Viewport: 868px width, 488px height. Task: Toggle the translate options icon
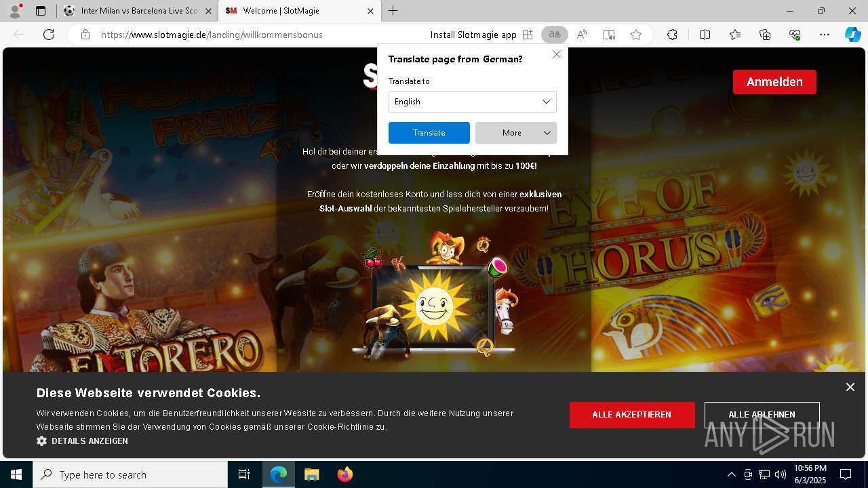[x=555, y=35]
